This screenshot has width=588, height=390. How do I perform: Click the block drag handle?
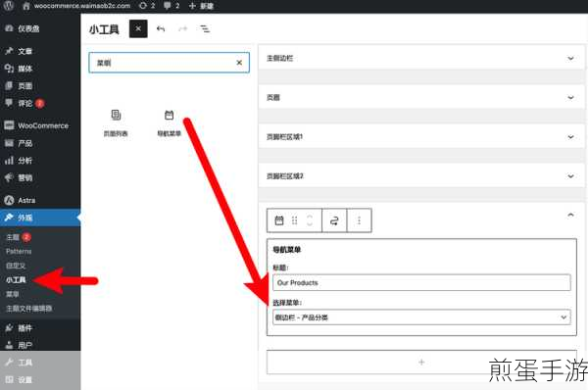pyautogui.click(x=294, y=220)
